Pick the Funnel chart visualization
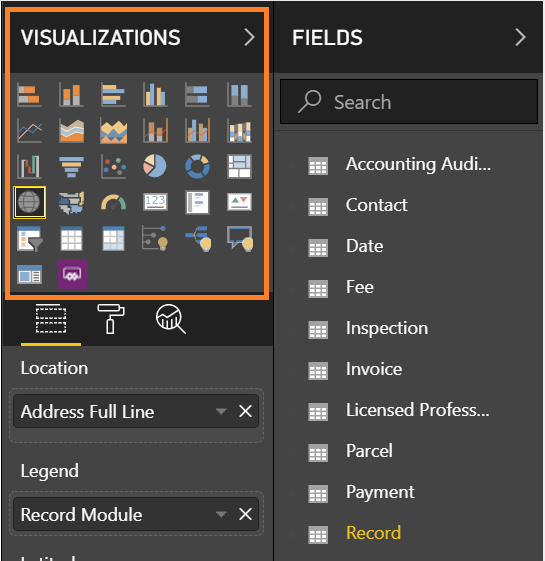545x561 pixels. click(x=72, y=166)
